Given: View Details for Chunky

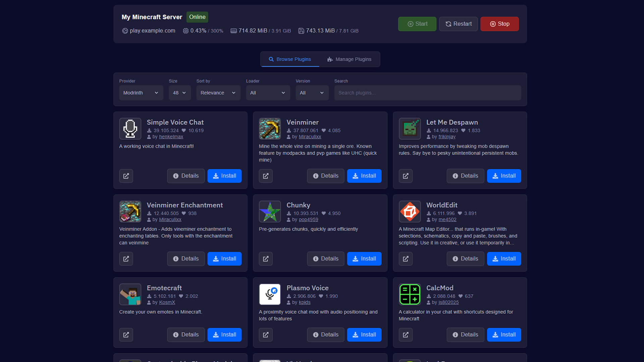Looking at the screenshot, I should pos(326,259).
